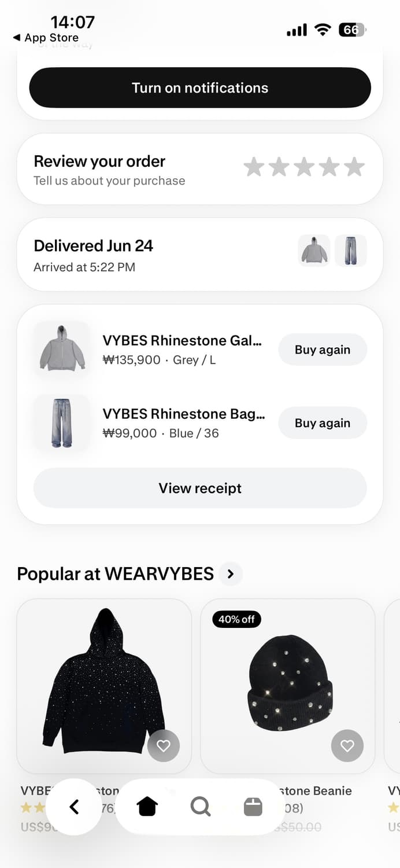The width and height of the screenshot is (400, 868).
Task: Return to App Store via the status bar link
Action: tap(46, 37)
